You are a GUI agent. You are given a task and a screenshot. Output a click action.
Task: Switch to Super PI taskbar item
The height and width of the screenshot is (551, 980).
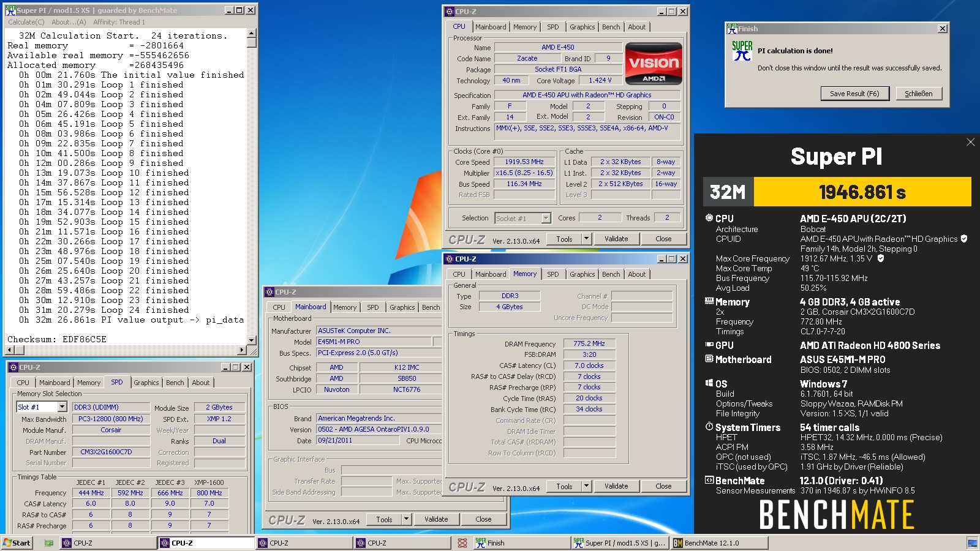click(x=620, y=543)
